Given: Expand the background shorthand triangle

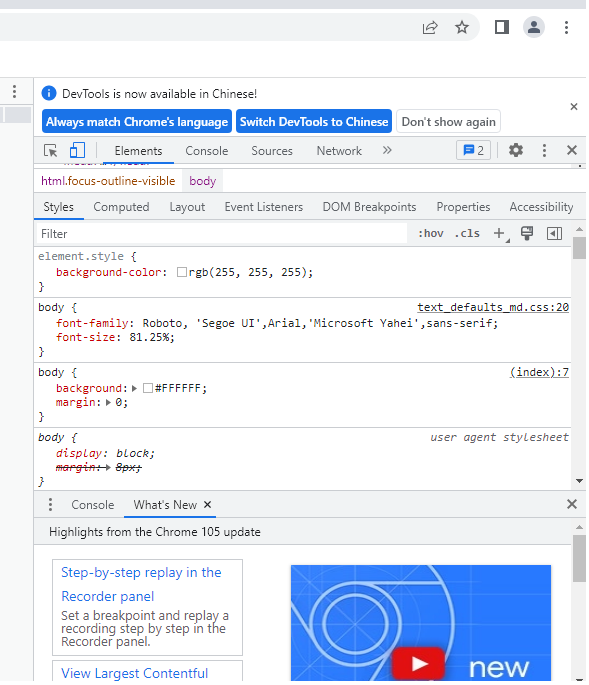Looking at the screenshot, I should [x=134, y=388].
